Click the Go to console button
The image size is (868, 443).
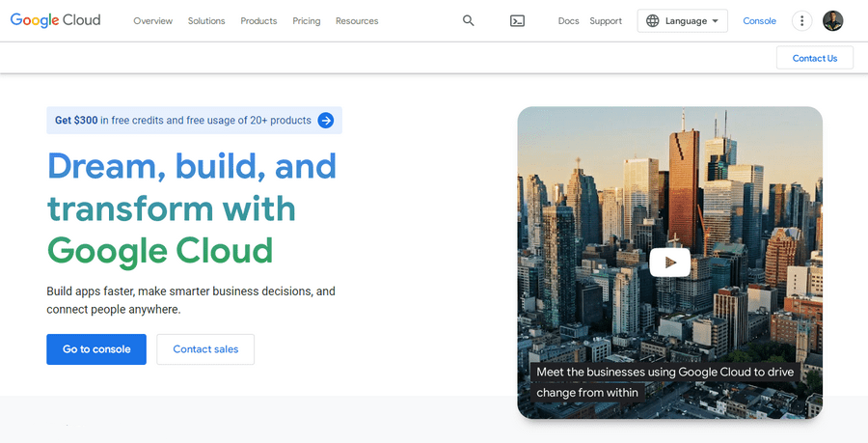(x=96, y=349)
